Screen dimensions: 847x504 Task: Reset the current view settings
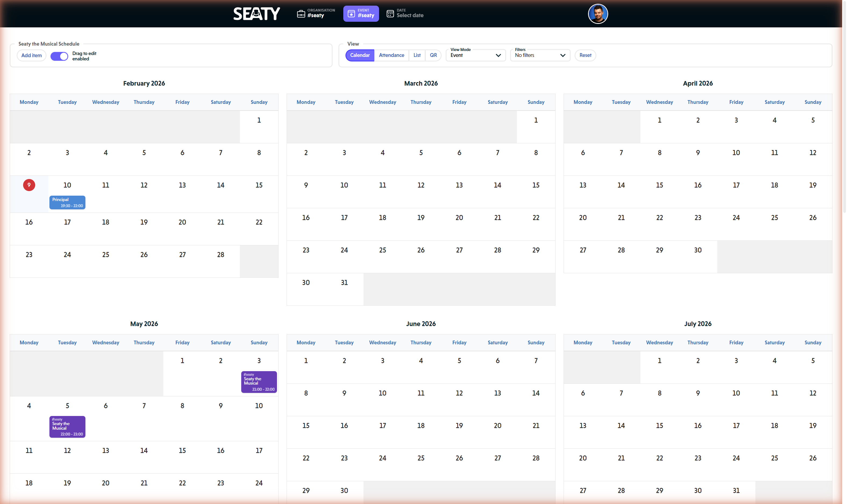tap(585, 55)
